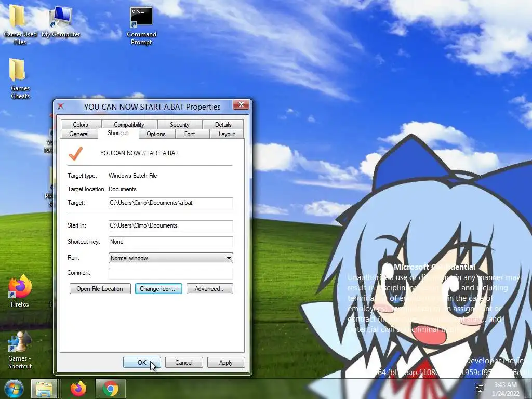
Task: Click the Shortcut key field
Action: 170,242
